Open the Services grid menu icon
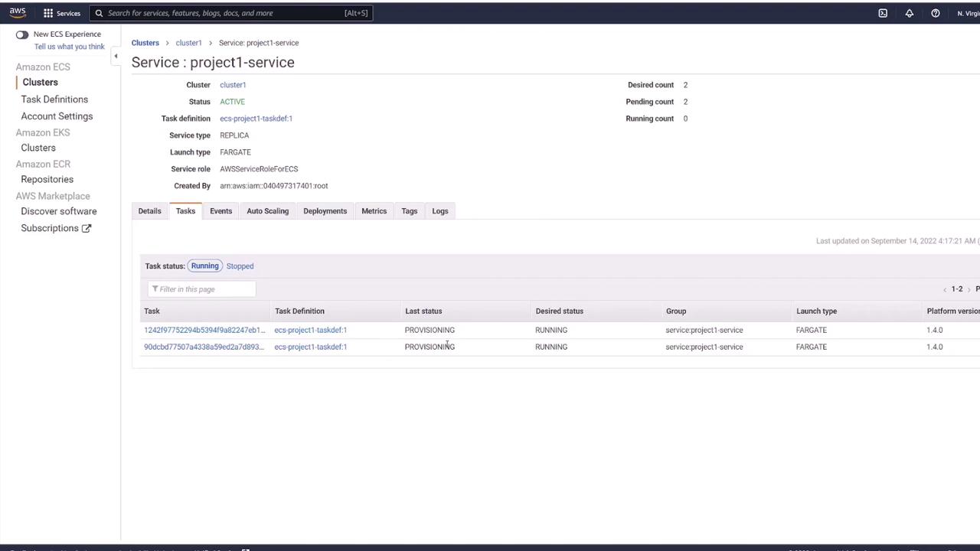Image resolution: width=980 pixels, height=551 pixels. point(48,13)
